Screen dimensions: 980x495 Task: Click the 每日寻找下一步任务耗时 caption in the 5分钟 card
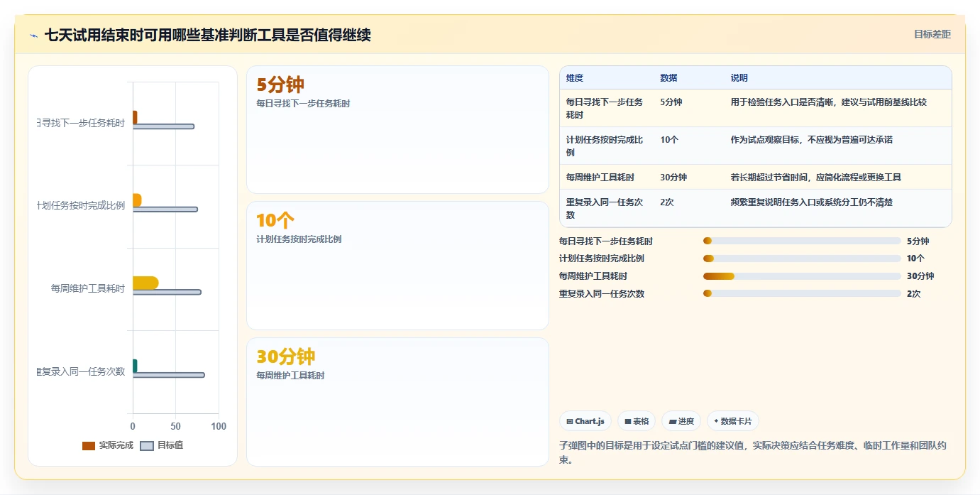coord(303,104)
